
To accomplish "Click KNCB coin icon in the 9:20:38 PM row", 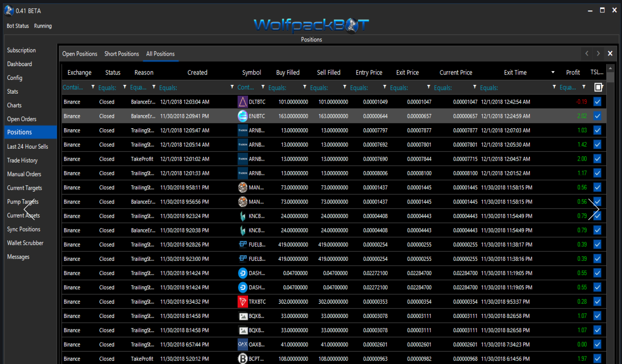I will pyautogui.click(x=242, y=230).
